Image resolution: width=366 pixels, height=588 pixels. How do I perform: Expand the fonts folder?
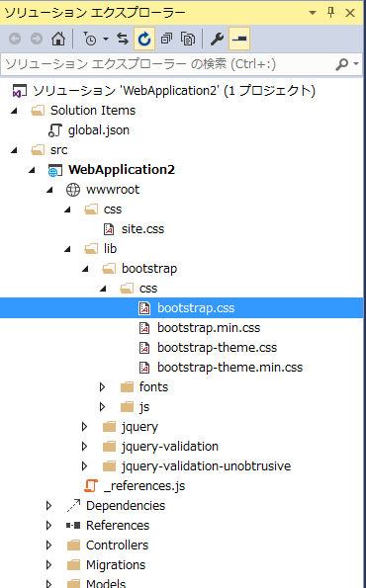click(x=102, y=387)
